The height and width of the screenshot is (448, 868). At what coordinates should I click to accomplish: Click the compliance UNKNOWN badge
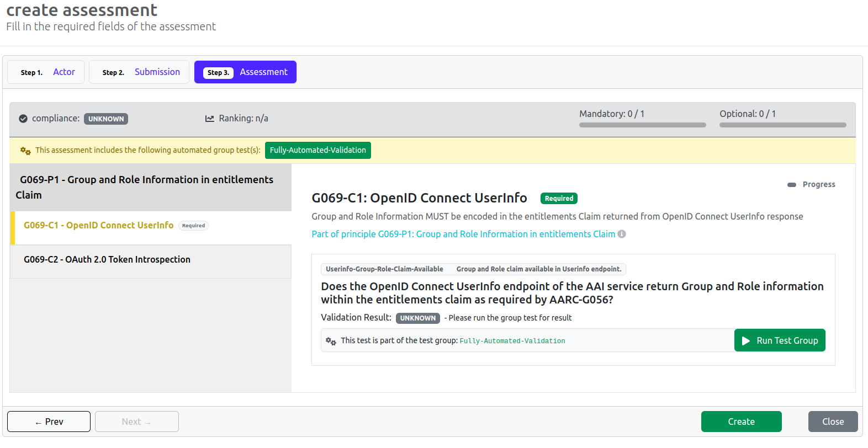pos(106,119)
